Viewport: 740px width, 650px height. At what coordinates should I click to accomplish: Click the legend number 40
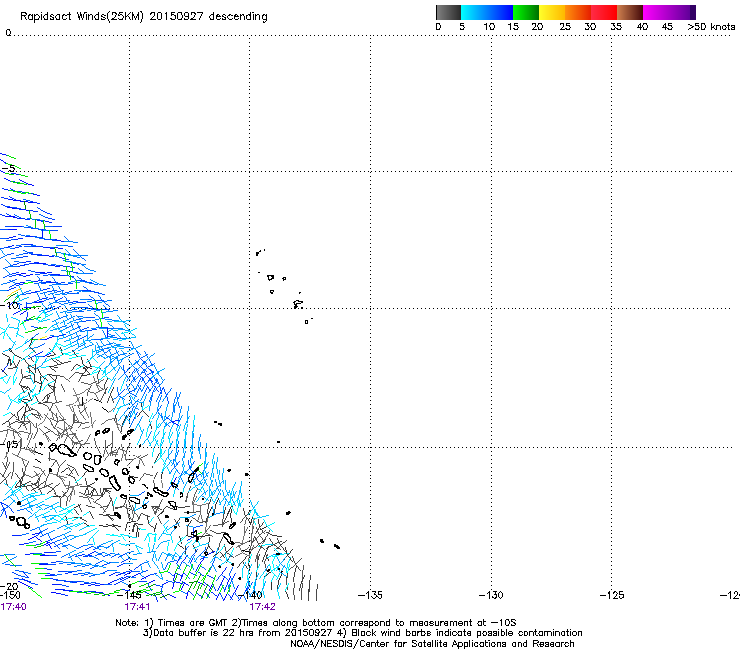(x=642, y=27)
